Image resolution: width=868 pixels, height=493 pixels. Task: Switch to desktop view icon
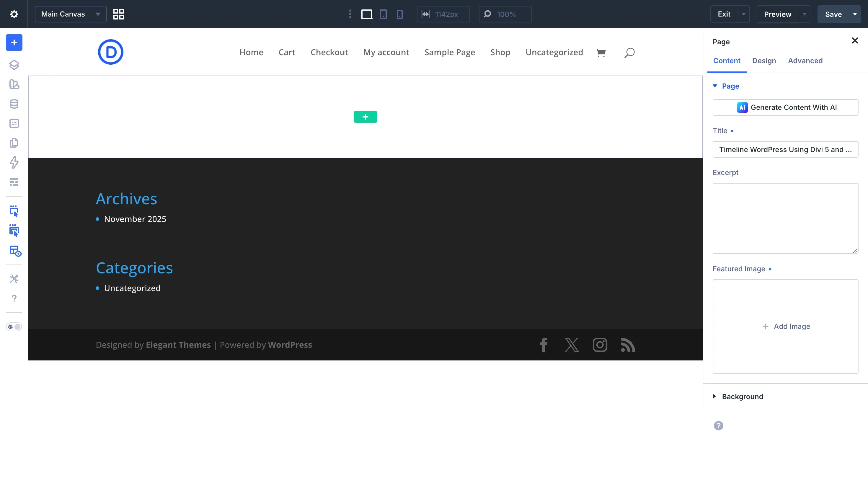tap(367, 14)
